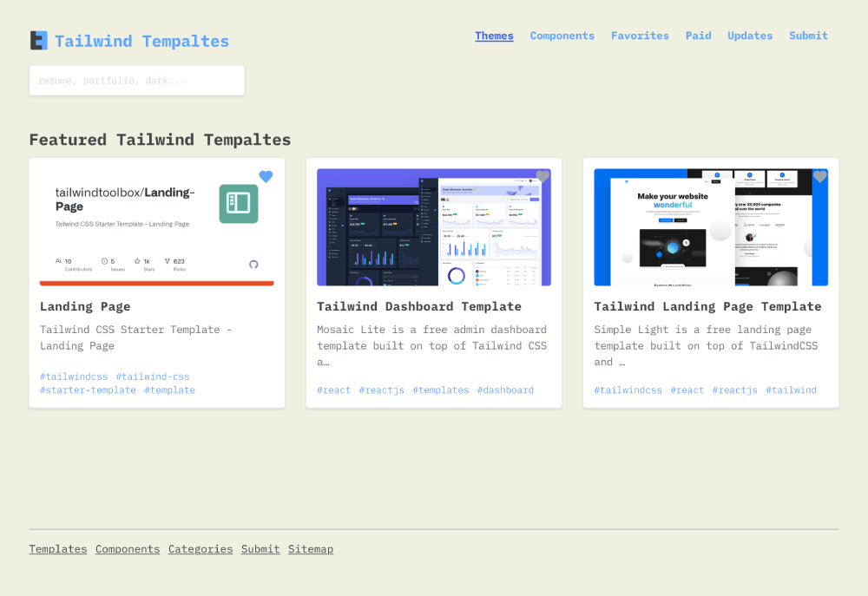Open the Components nav item
Viewport: 868px width, 596px height.
coord(562,36)
